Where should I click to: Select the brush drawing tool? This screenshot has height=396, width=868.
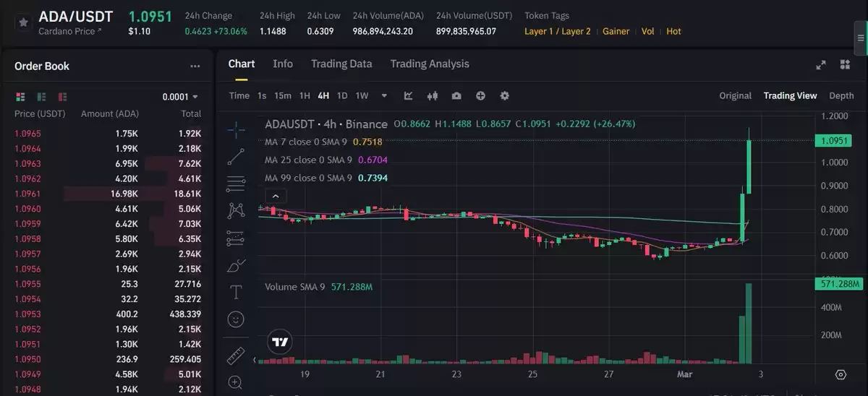tap(236, 265)
